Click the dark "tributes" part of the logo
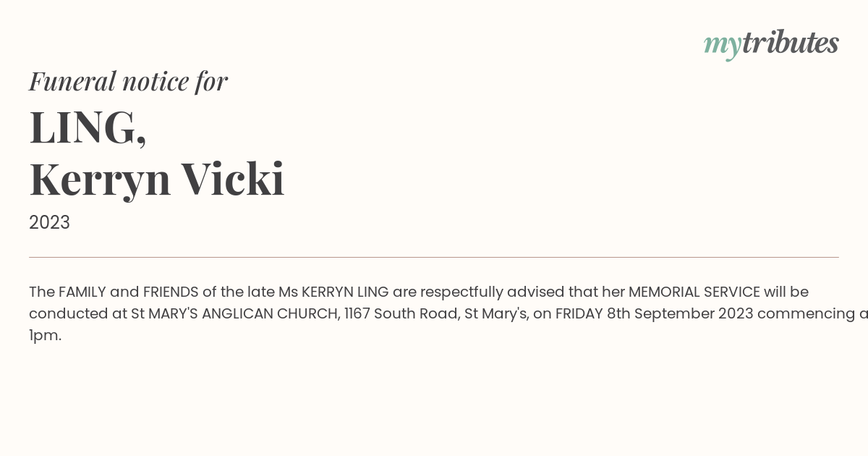 [x=790, y=43]
